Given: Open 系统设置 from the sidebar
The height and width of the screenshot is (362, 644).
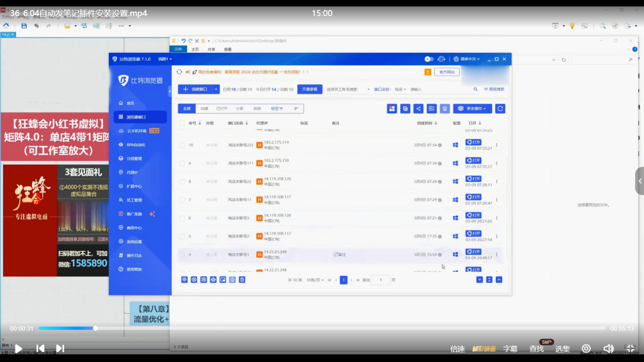Looking at the screenshot, I should point(134,242).
